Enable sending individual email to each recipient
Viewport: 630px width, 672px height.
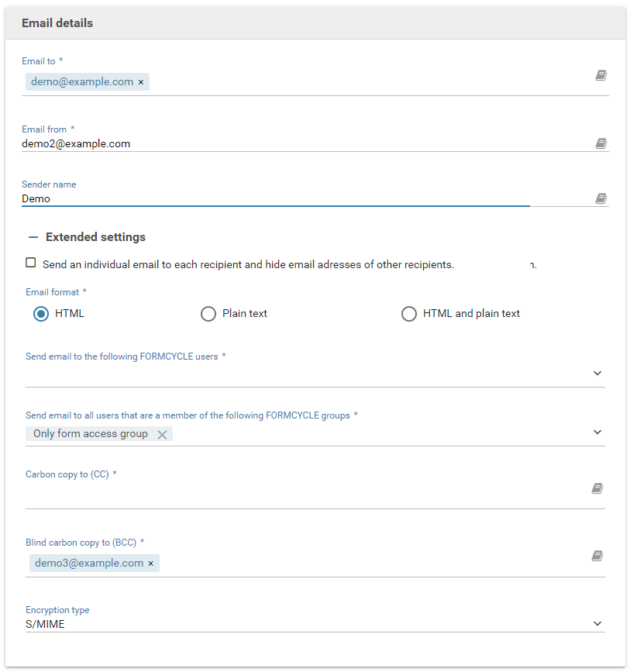tap(31, 263)
